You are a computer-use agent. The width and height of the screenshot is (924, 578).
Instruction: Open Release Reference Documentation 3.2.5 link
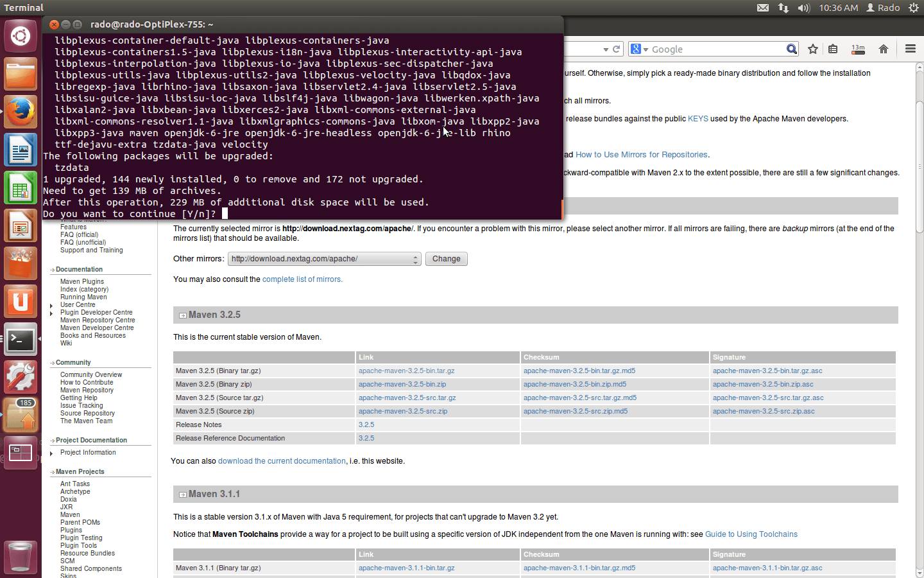click(366, 438)
